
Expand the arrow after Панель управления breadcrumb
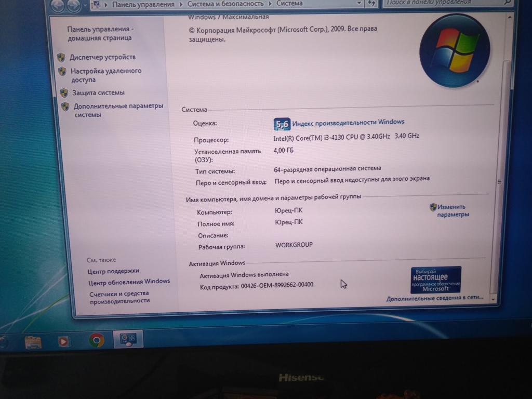point(181,4)
